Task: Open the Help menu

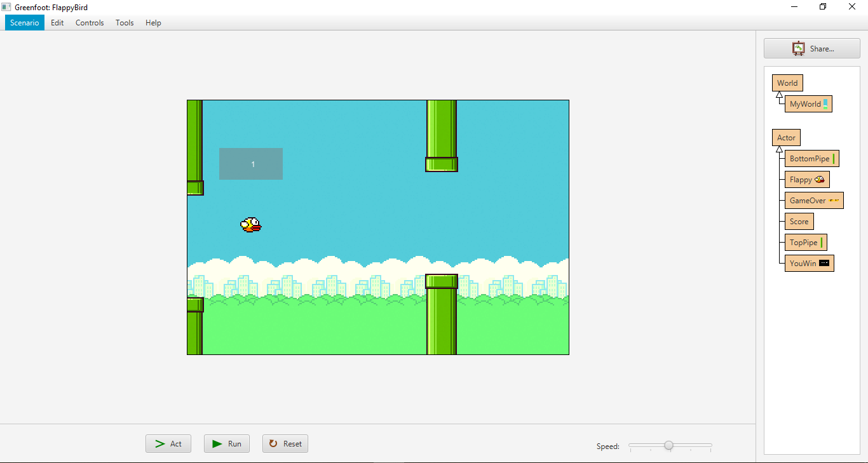Action: point(153,22)
